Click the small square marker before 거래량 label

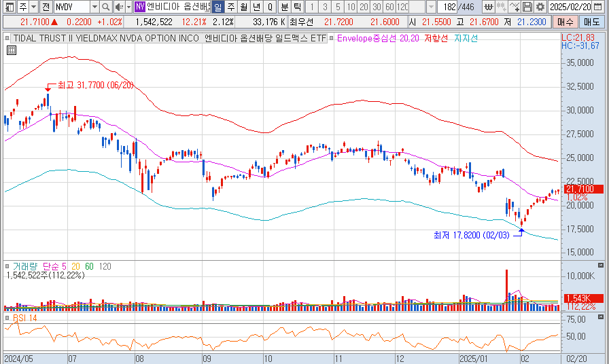click(7, 266)
